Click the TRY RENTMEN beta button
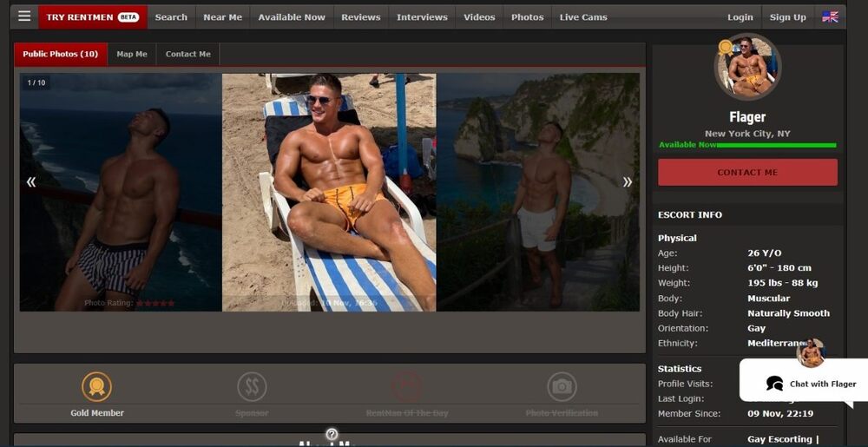 [92, 16]
